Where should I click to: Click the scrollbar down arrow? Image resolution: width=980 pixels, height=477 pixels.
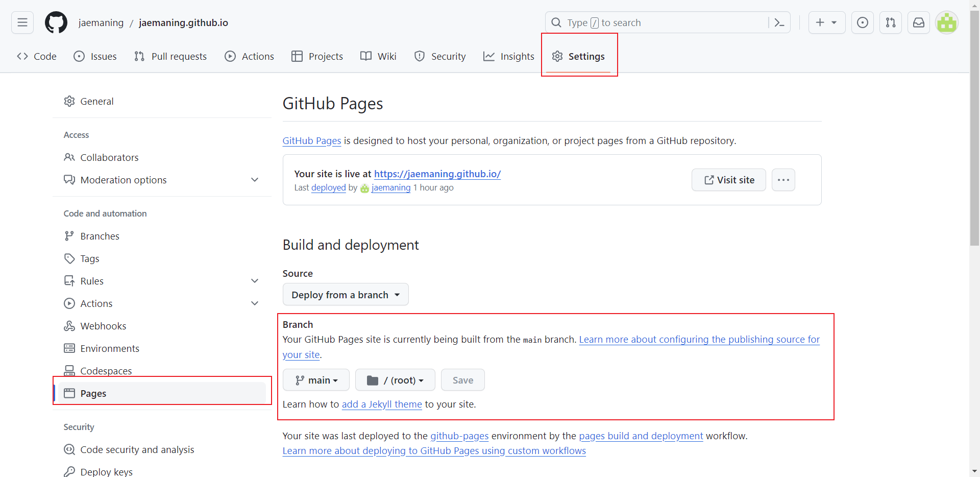tap(975, 471)
